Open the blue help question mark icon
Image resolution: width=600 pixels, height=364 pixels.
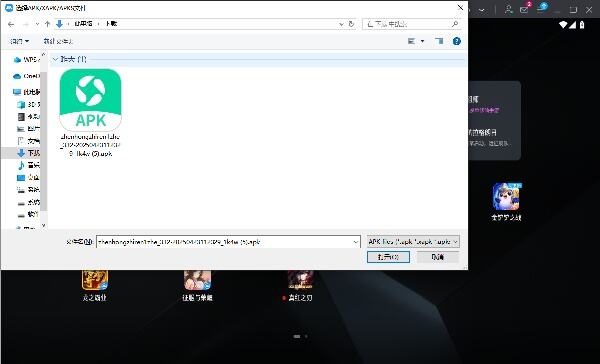[x=457, y=41]
